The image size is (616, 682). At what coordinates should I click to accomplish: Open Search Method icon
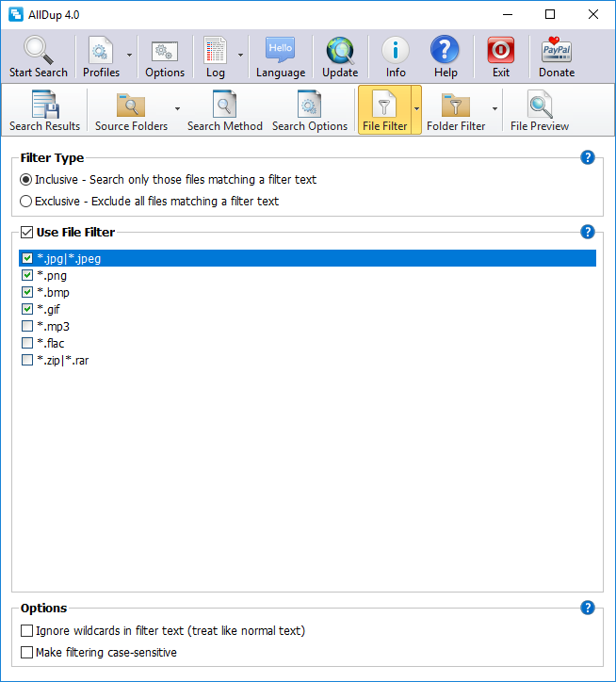[x=224, y=104]
